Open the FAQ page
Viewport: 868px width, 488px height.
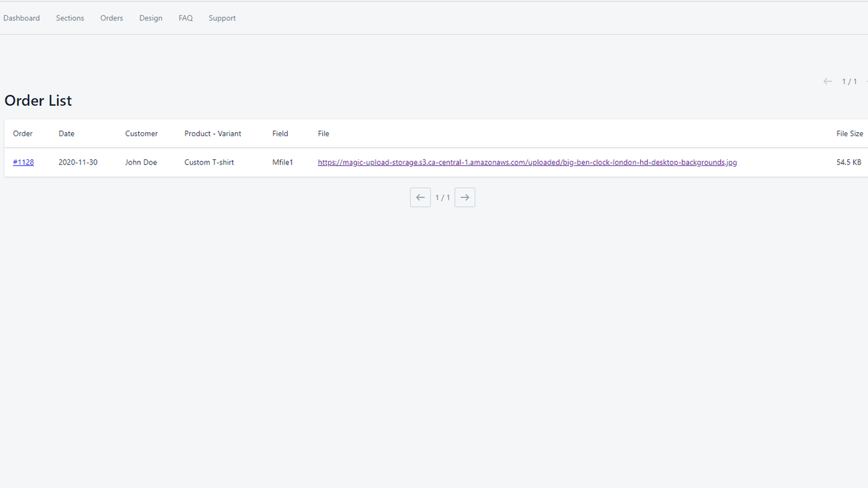coord(186,18)
